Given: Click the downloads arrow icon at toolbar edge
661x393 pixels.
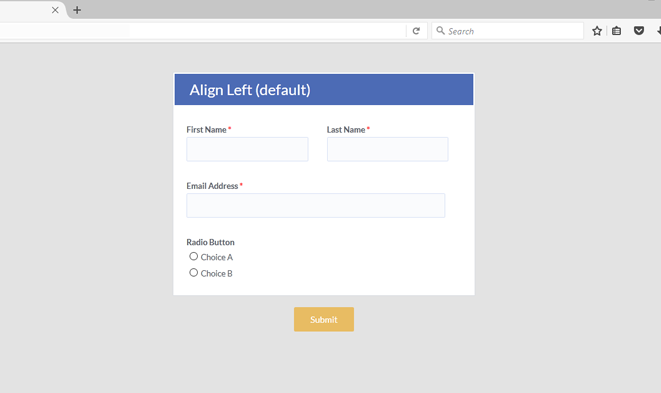Looking at the screenshot, I should pyautogui.click(x=658, y=31).
